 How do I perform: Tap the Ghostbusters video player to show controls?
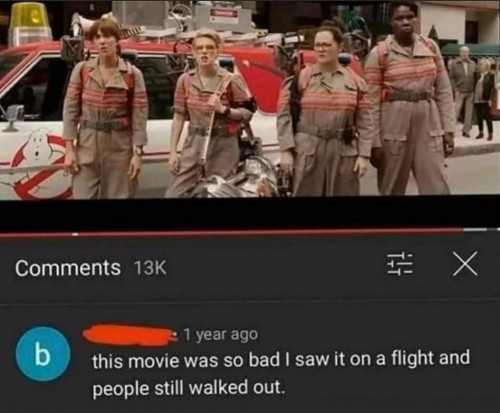coord(250,99)
